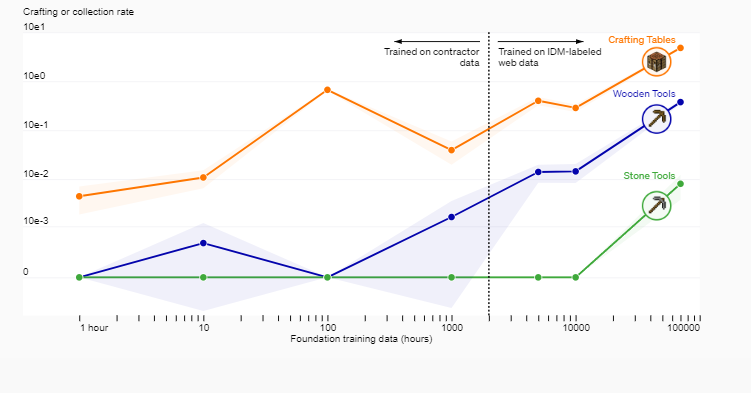Click the right arrow above IDM-labeled web data

pyautogui.click(x=541, y=42)
